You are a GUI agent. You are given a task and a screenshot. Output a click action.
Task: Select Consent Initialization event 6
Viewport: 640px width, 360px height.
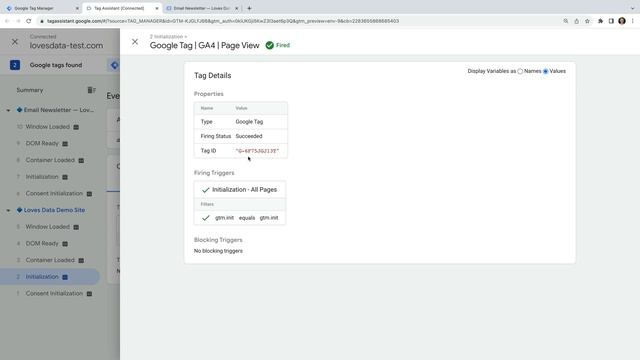click(x=54, y=193)
